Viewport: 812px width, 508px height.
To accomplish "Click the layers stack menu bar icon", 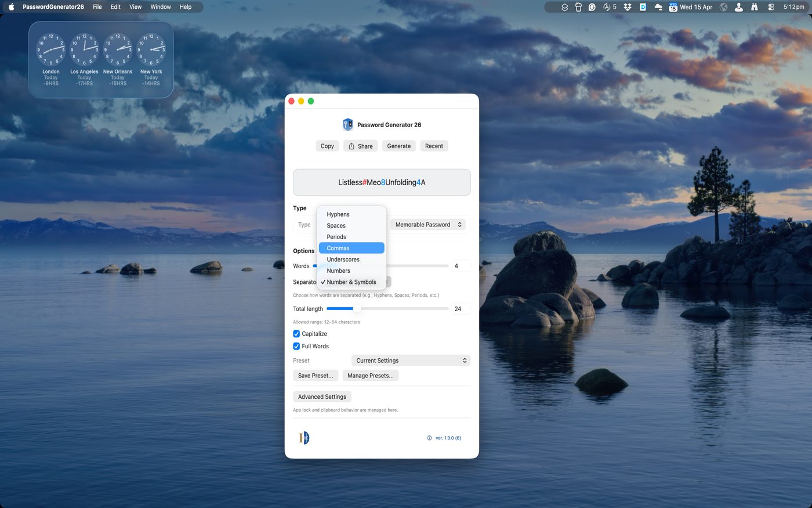I will 564,7.
